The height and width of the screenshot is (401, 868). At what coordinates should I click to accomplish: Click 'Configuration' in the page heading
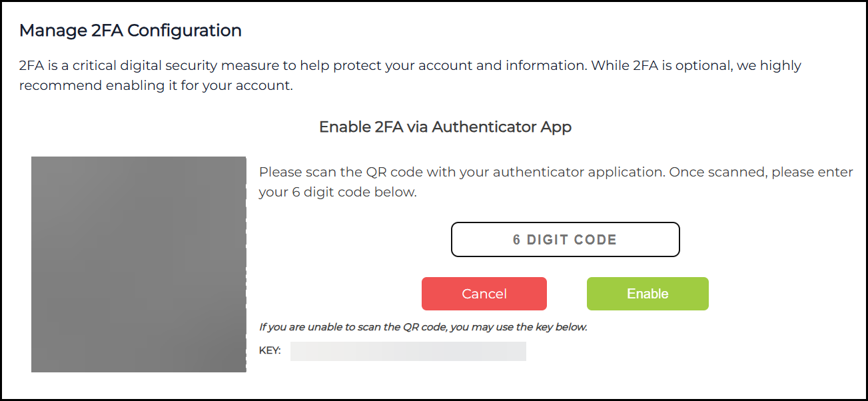click(x=193, y=31)
